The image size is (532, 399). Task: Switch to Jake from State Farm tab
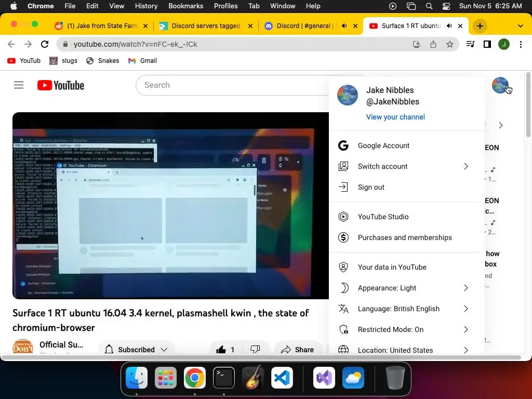click(x=101, y=26)
